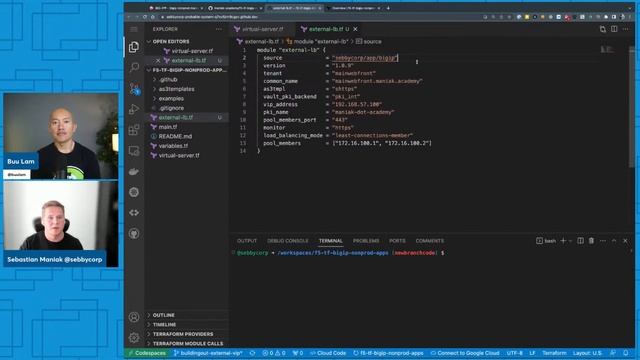Close the external-lb.tf editor tab
This screenshot has width=640, height=360.
pyautogui.click(x=356, y=29)
